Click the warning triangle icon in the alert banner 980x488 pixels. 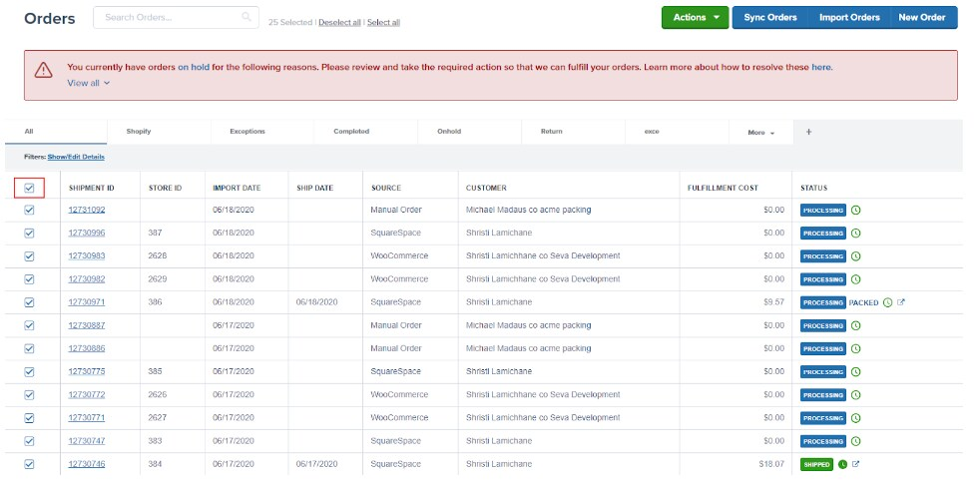[x=43, y=69]
